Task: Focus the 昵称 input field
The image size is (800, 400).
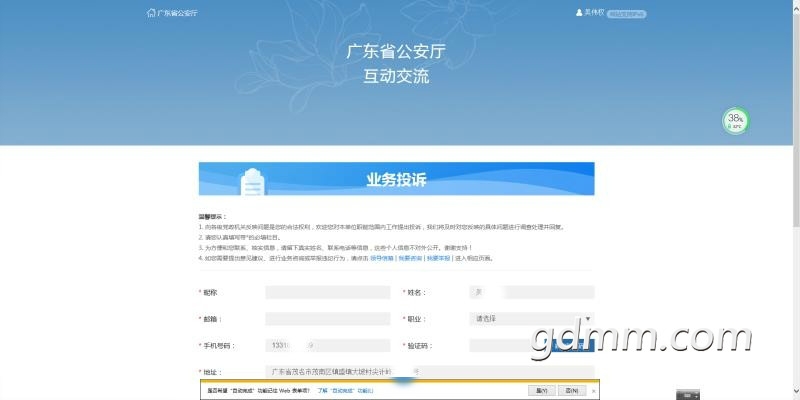Action: [x=328, y=292]
